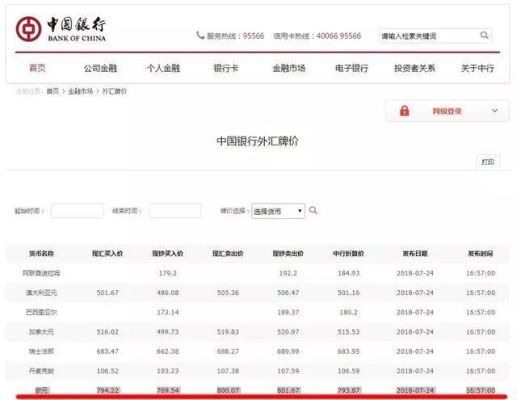
Task: Click the 662.38 cash buying cell
Action: pos(168,351)
